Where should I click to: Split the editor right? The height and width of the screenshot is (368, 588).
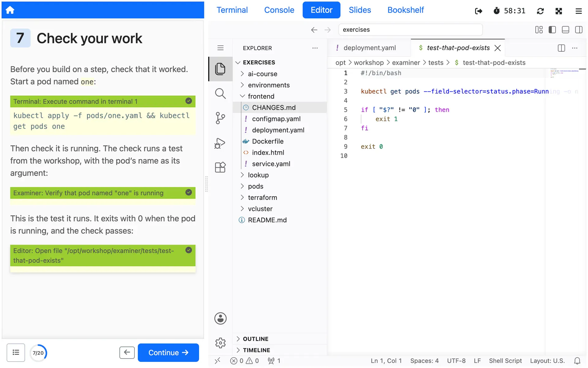561,48
